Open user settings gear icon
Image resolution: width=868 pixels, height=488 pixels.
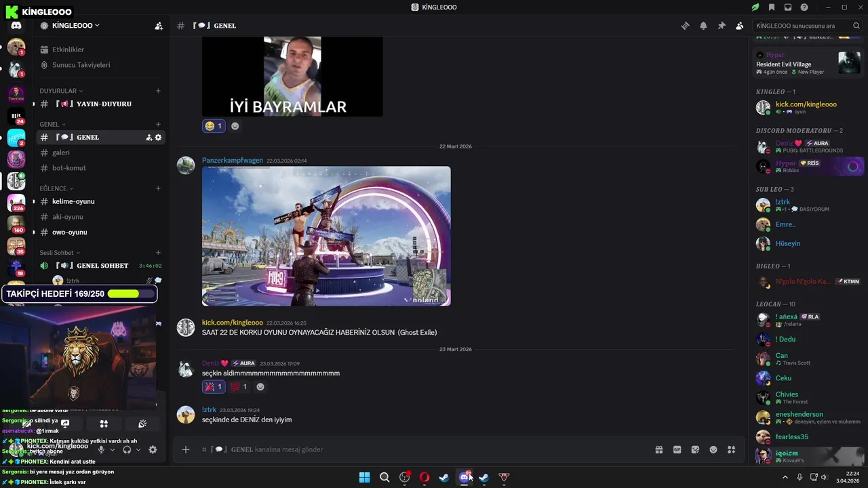pyautogui.click(x=153, y=449)
